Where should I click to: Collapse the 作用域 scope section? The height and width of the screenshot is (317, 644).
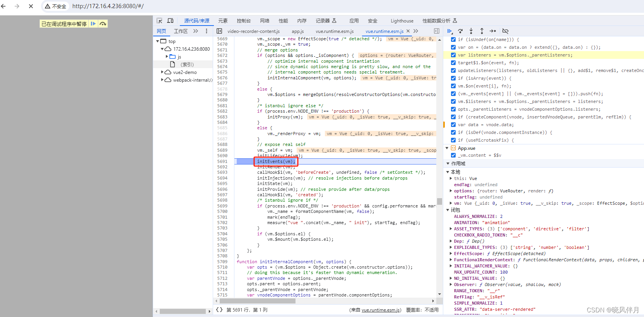pyautogui.click(x=448, y=164)
